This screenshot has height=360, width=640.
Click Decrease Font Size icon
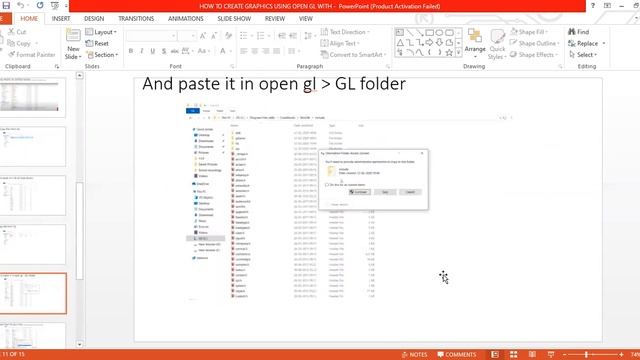click(213, 36)
